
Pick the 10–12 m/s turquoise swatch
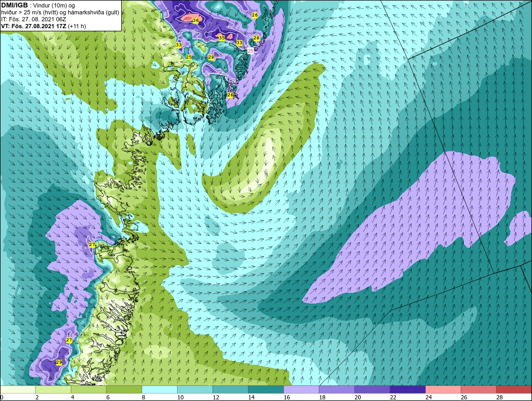tap(195, 389)
